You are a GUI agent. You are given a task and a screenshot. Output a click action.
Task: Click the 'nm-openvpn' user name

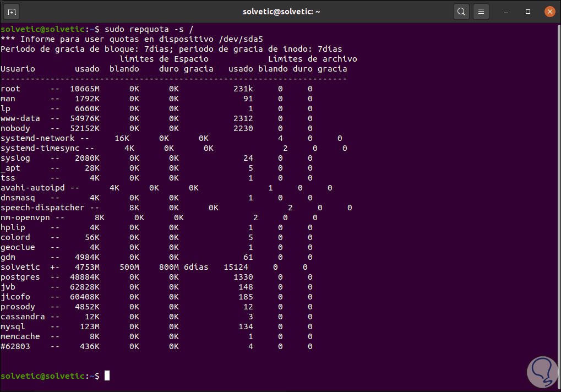coord(25,217)
